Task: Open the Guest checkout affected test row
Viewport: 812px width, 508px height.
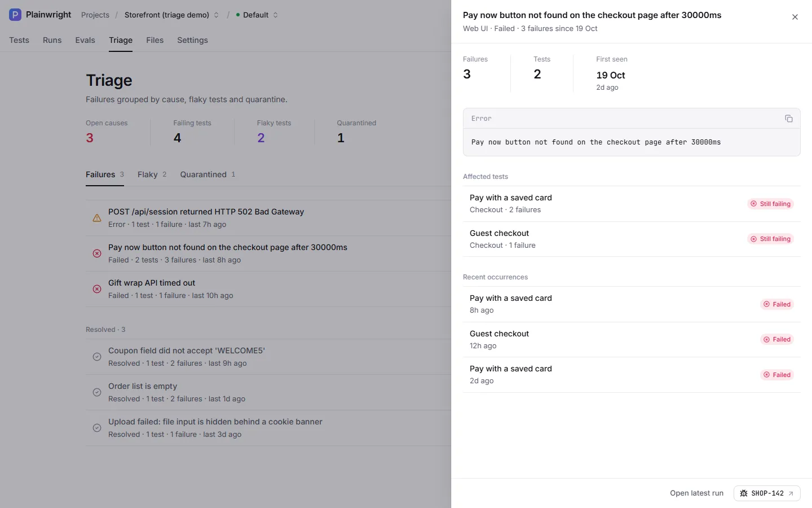Action: coord(632,239)
